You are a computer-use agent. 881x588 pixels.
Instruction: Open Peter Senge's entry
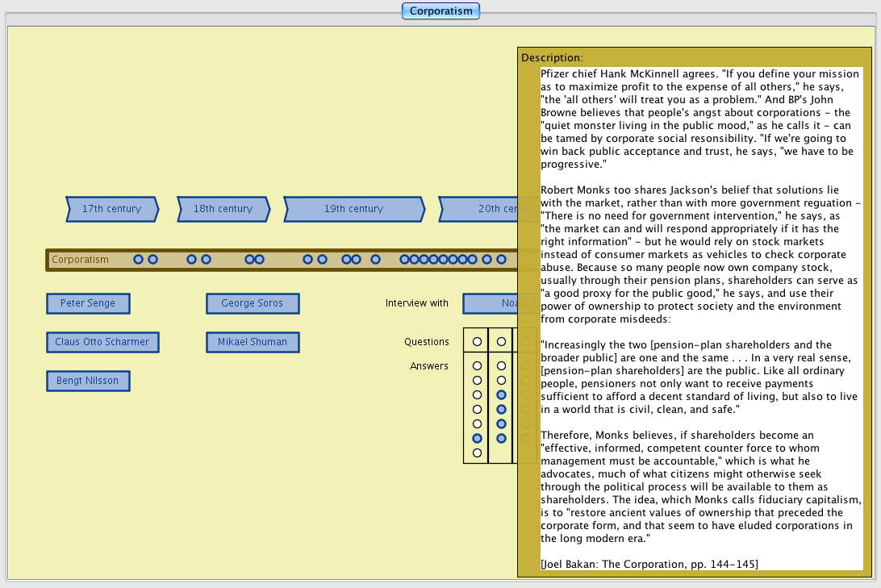point(88,303)
